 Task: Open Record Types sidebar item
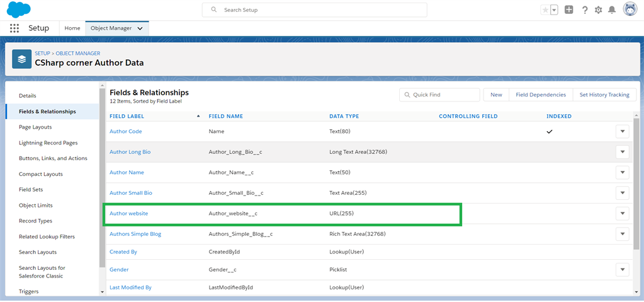click(35, 221)
